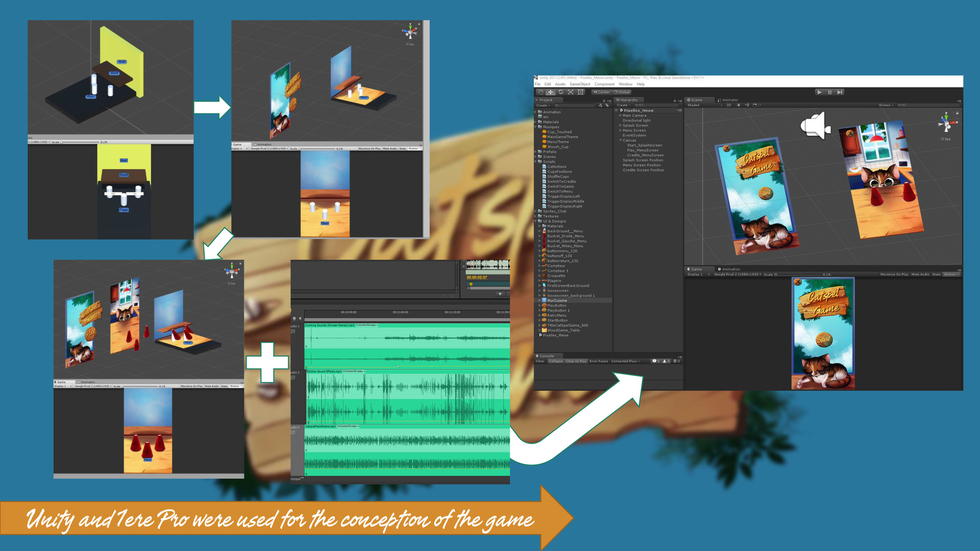Click the lock icon on the Project panel
This screenshot has width=980, height=551.
pos(604,101)
